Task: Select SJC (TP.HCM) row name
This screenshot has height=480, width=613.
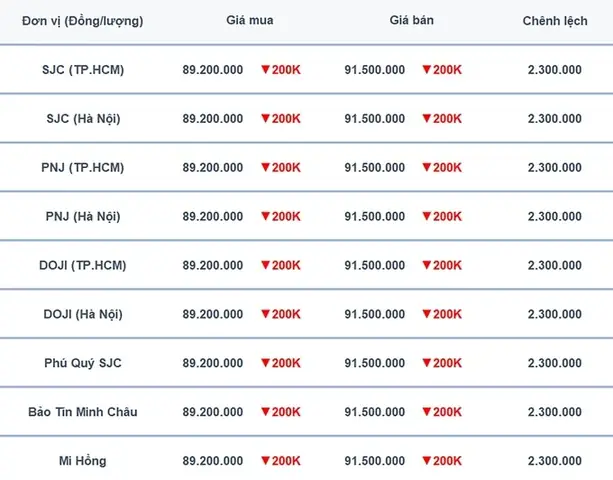Action: click(83, 70)
